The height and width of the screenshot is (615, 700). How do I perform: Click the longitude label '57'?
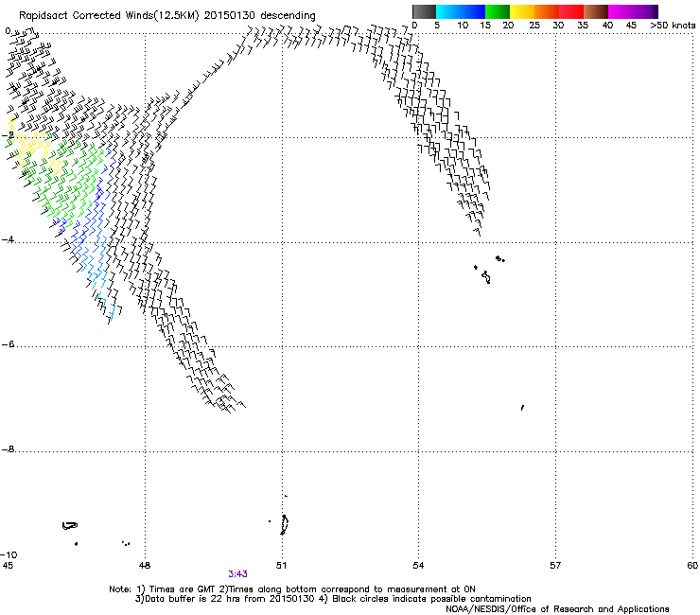555,566
